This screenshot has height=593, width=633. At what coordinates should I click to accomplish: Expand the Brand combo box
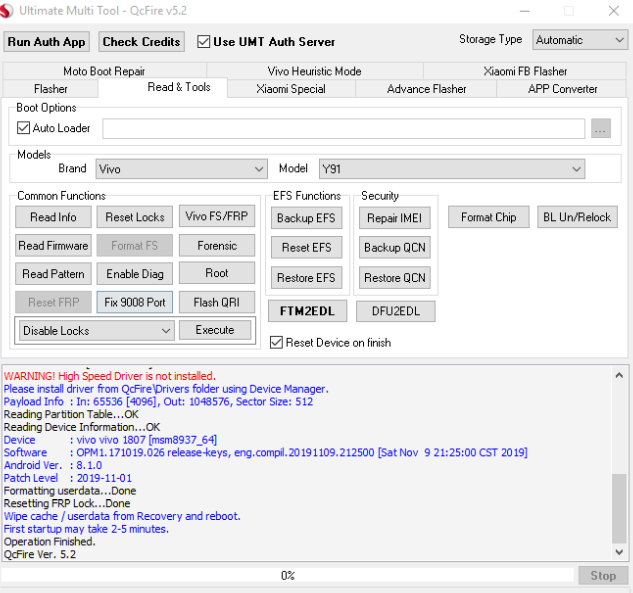[181, 169]
